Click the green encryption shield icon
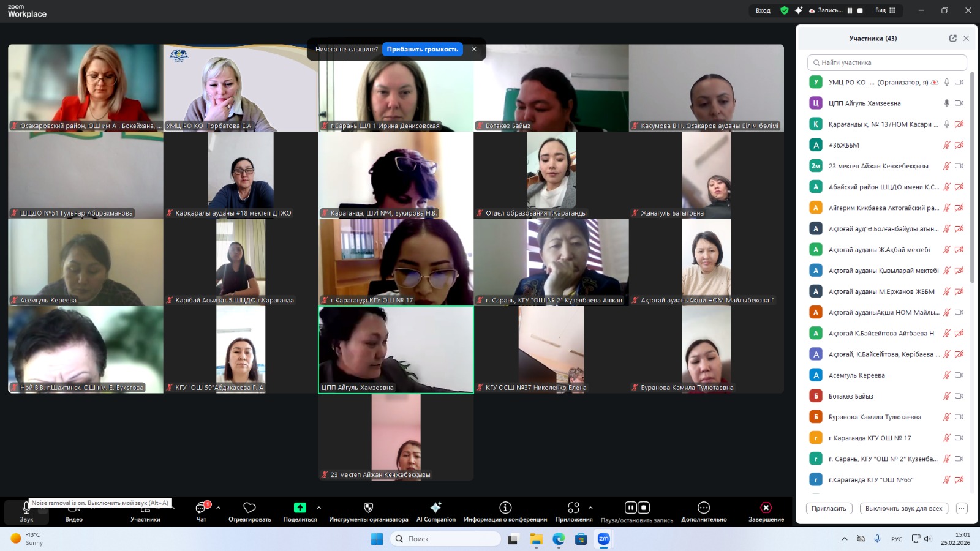 point(784,10)
